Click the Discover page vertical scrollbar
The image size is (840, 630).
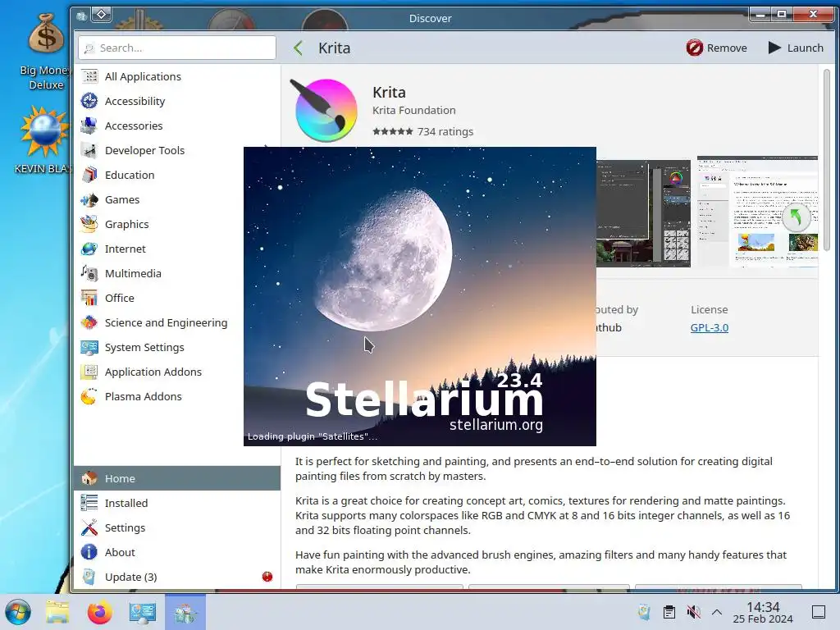point(827,161)
